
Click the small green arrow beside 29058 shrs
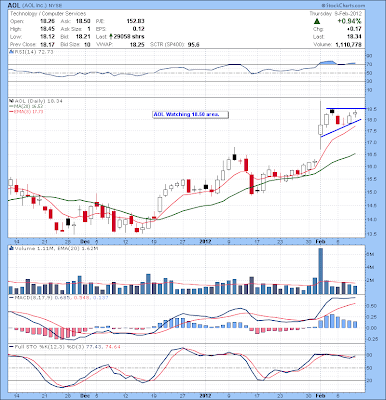pyautogui.click(x=111, y=36)
